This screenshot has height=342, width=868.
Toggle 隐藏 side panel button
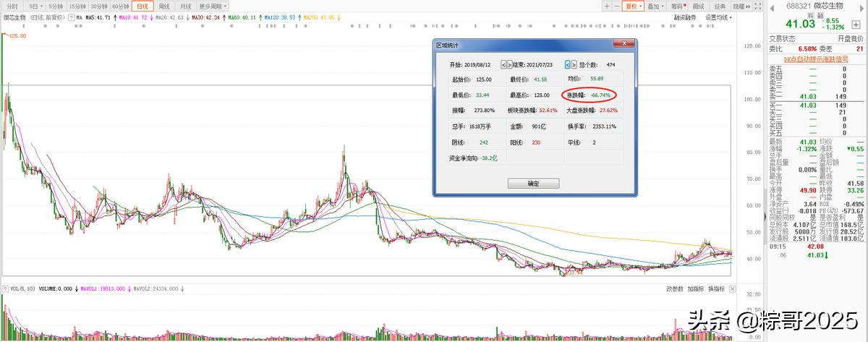[x=740, y=6]
